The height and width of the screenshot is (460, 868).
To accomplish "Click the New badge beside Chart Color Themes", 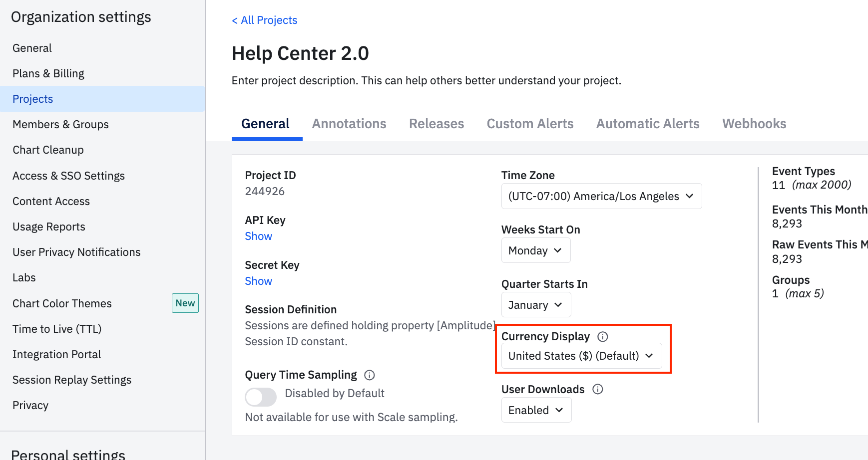I will coord(185,303).
